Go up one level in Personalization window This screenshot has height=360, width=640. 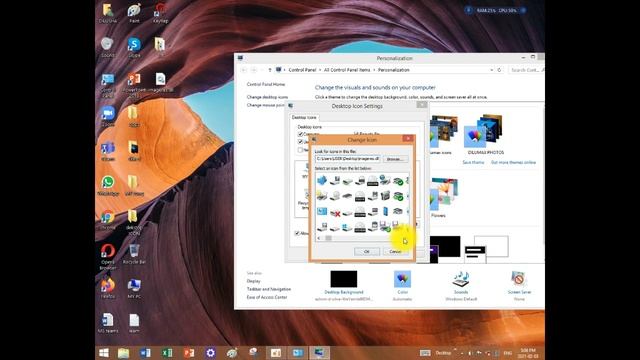(x=269, y=70)
